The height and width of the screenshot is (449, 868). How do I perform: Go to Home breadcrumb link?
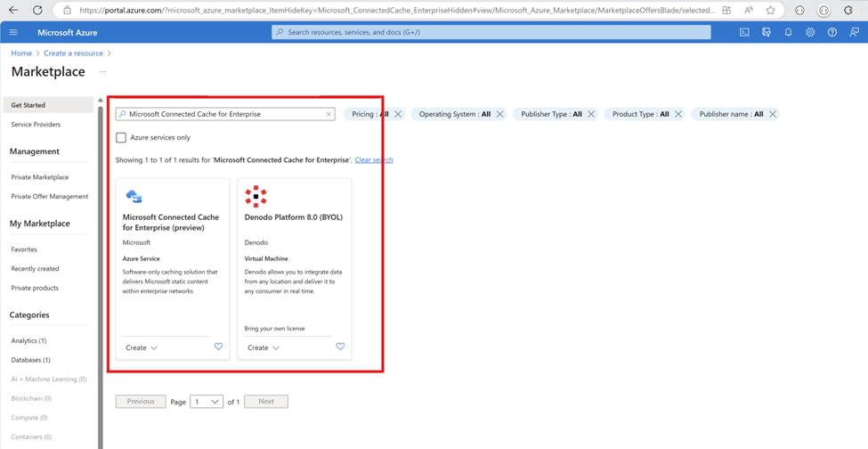tap(20, 53)
